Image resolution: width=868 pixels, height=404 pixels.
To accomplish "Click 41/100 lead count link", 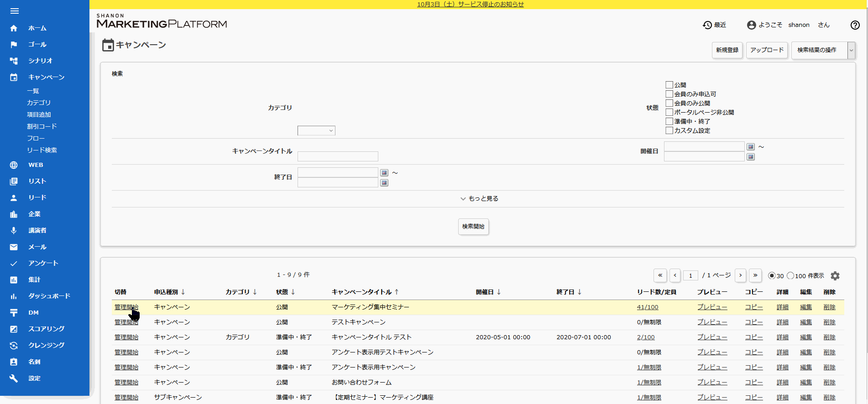I will click(648, 307).
